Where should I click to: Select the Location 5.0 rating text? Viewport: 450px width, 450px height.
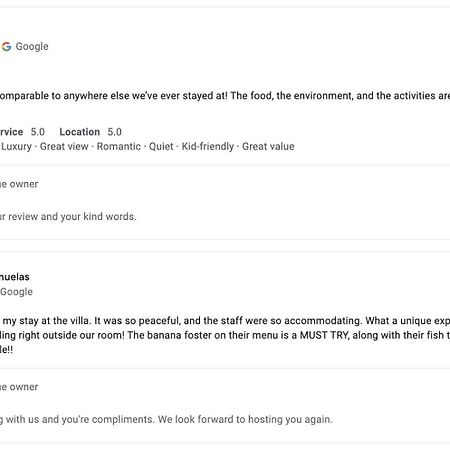pos(90,132)
